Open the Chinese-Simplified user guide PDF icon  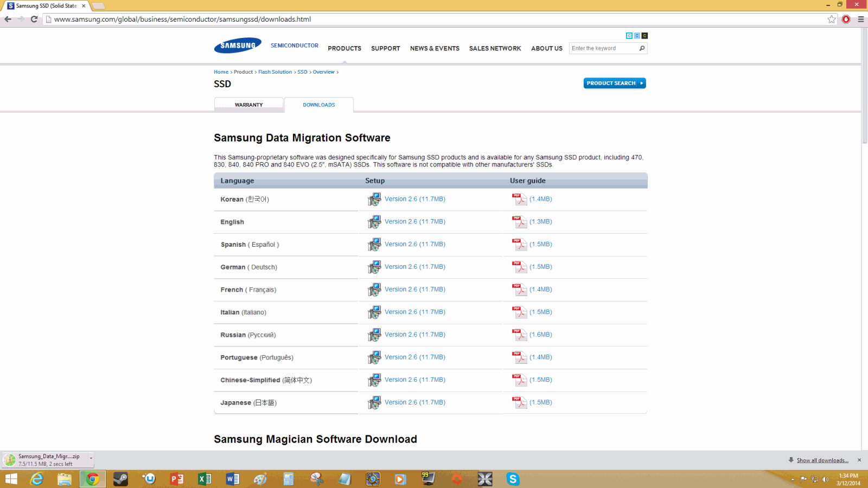click(519, 380)
